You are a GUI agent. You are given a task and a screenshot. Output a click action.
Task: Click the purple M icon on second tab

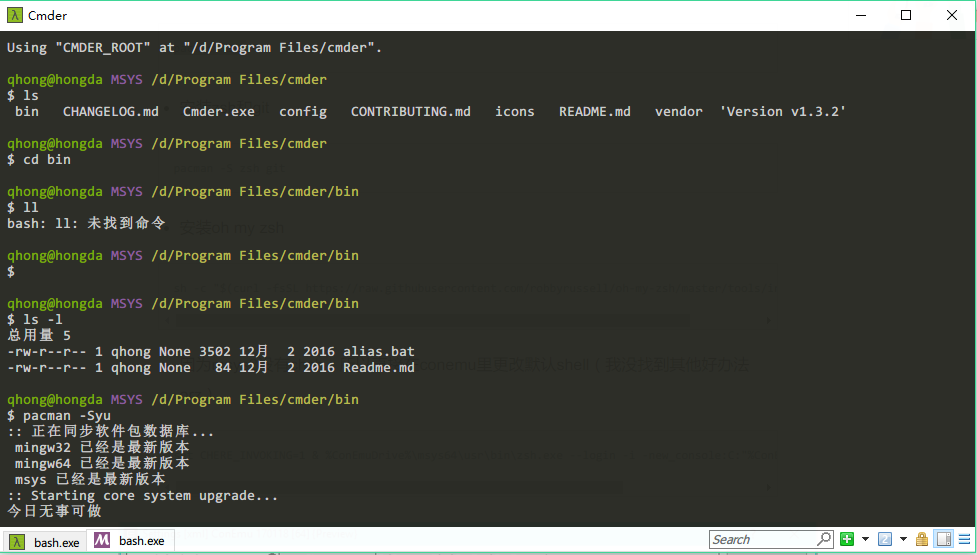point(102,540)
